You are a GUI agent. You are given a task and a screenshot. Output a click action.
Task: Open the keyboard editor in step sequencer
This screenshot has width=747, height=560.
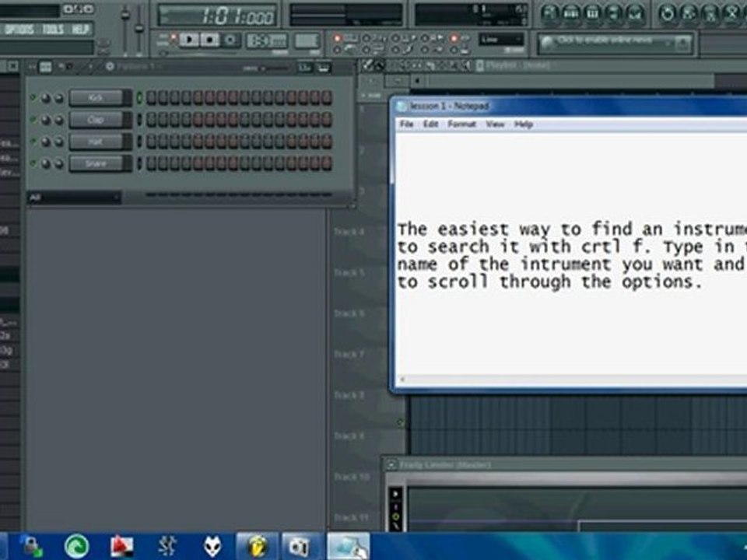click(x=323, y=68)
